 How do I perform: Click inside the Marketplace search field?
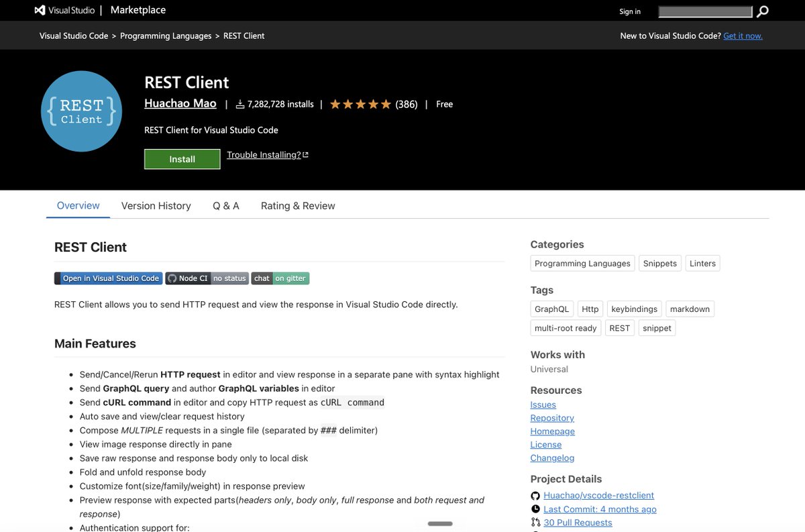tap(706, 11)
